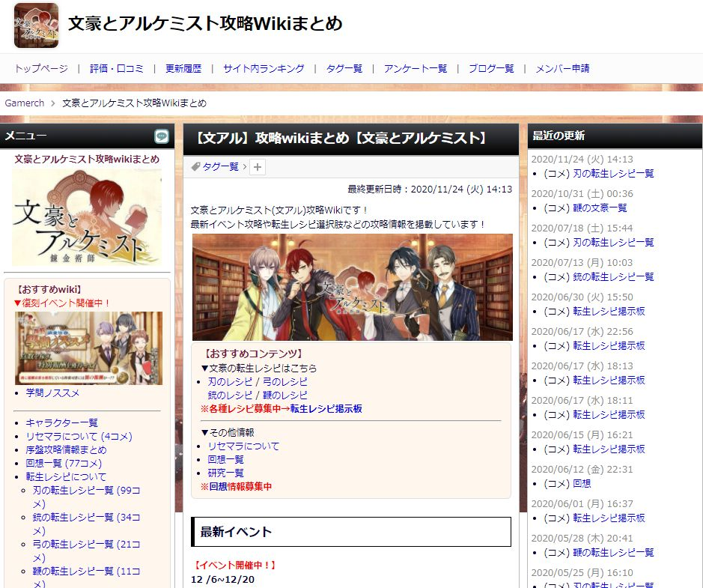
Task: Open the 評価・口コミ navigation item
Action: [x=117, y=69]
